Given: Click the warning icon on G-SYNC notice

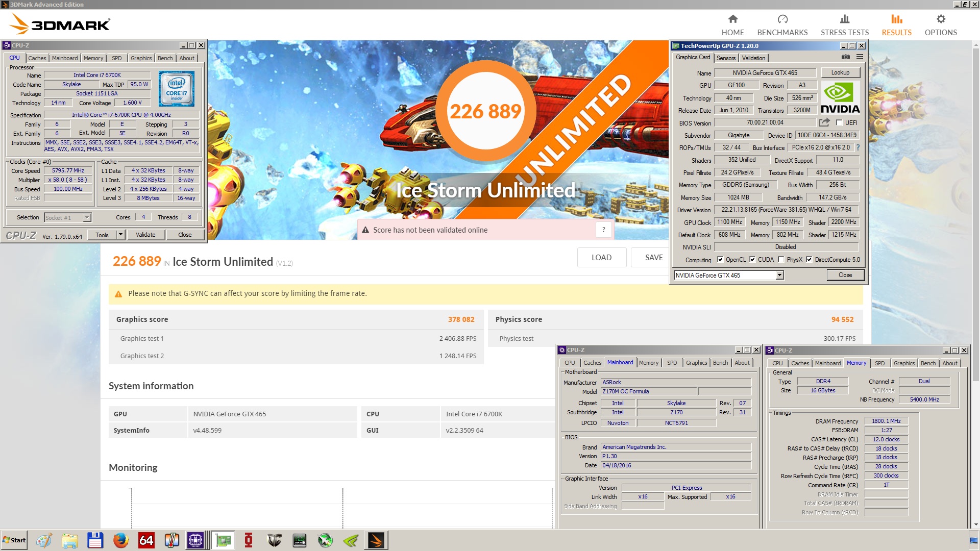Looking at the screenshot, I should 118,294.
